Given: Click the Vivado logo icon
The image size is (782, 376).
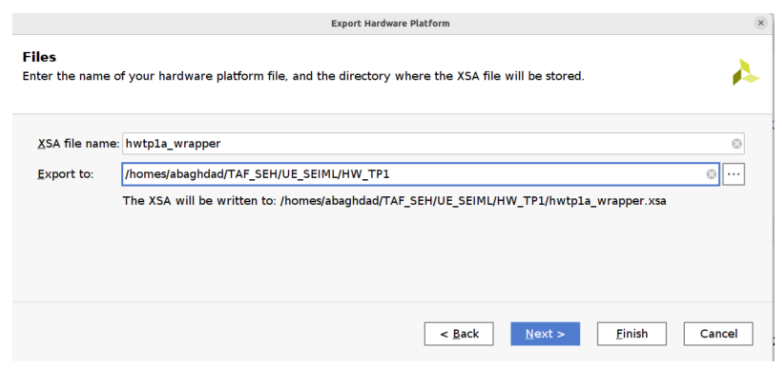Looking at the screenshot, I should point(745,72).
